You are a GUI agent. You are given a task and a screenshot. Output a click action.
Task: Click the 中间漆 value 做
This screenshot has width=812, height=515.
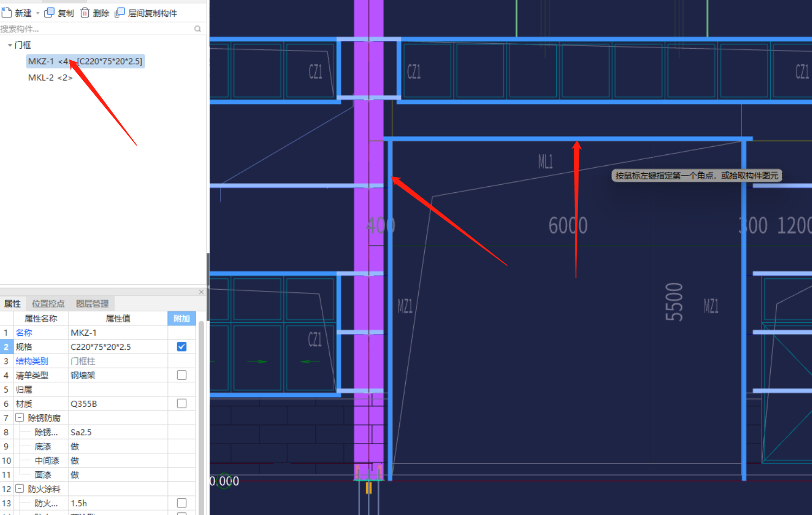tap(118, 460)
